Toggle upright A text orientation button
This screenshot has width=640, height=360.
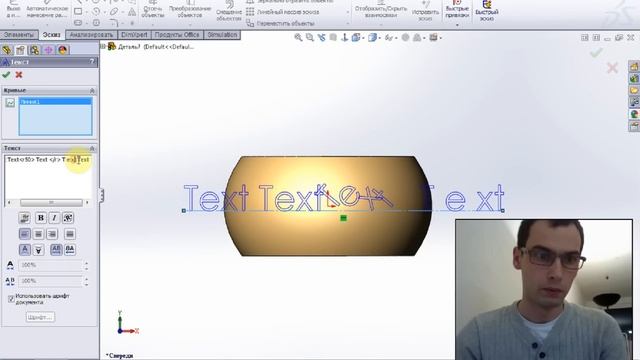(x=24, y=249)
